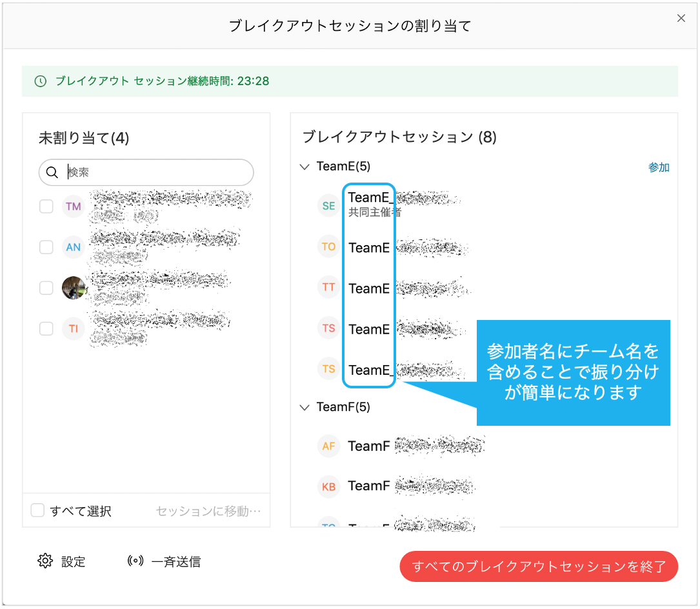
Task: Collapse the TeamF(5) session group
Action: click(x=304, y=407)
